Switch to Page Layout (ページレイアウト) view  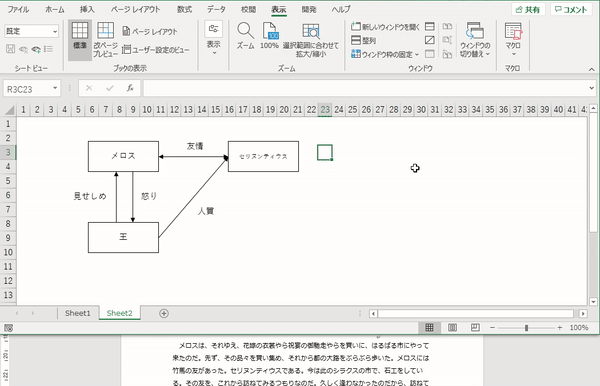click(150, 31)
